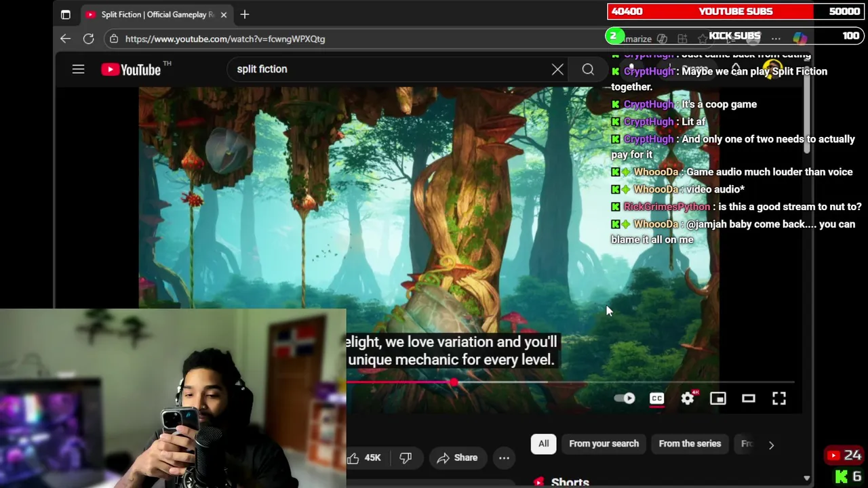This screenshot has height=488, width=868.
Task: Open the browser tab actions menu
Action: pyautogui.click(x=65, y=14)
